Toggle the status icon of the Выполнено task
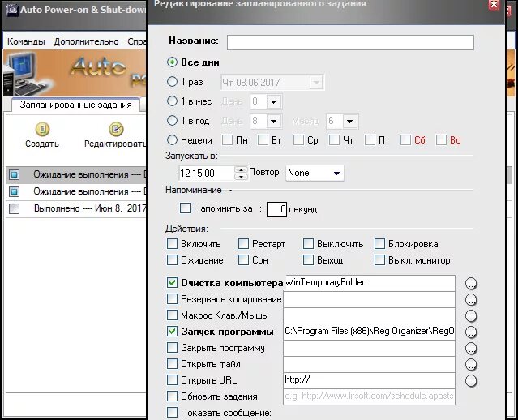Viewport: 518px width, 420px height. tap(15, 208)
